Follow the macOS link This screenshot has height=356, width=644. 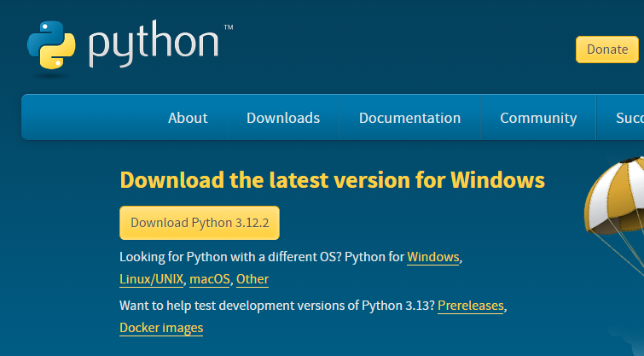point(210,279)
